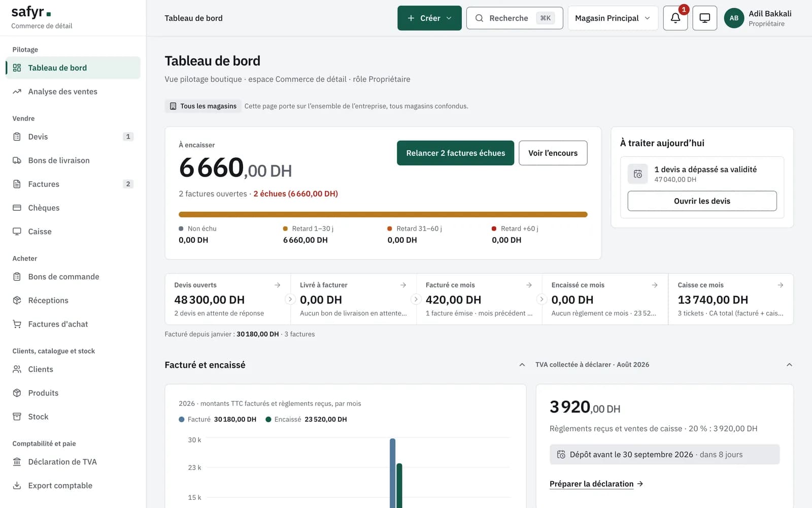Go to Analyse des ventes

pos(73,91)
